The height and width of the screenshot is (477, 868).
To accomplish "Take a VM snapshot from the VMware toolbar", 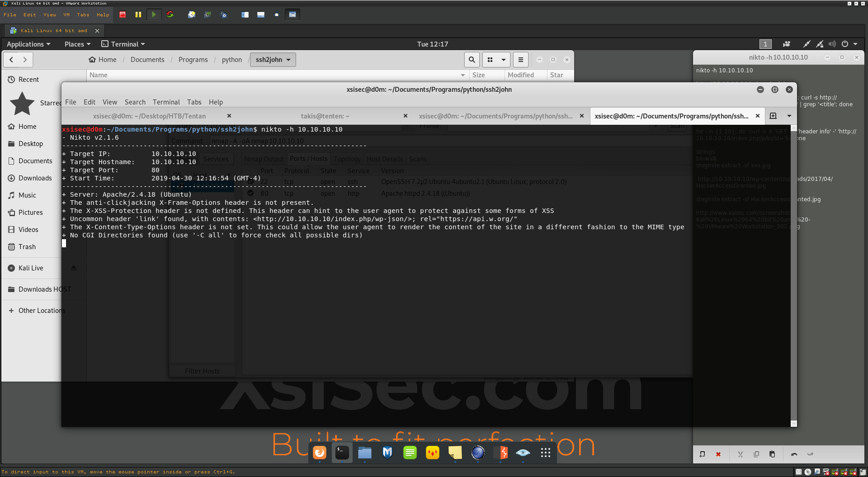I will click(x=192, y=14).
